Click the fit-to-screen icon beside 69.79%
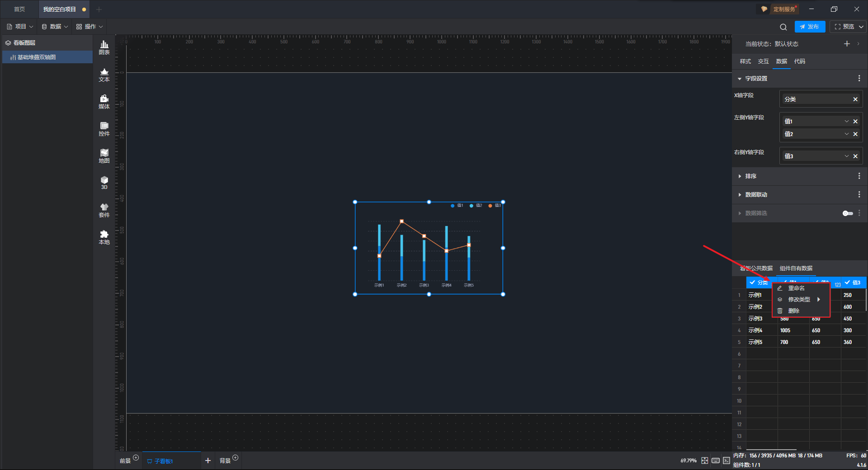 705,461
